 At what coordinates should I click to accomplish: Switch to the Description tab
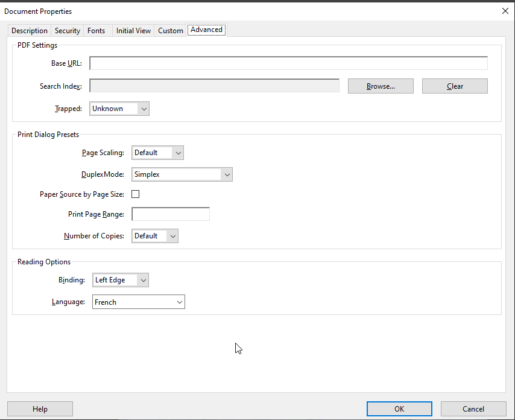click(x=30, y=31)
